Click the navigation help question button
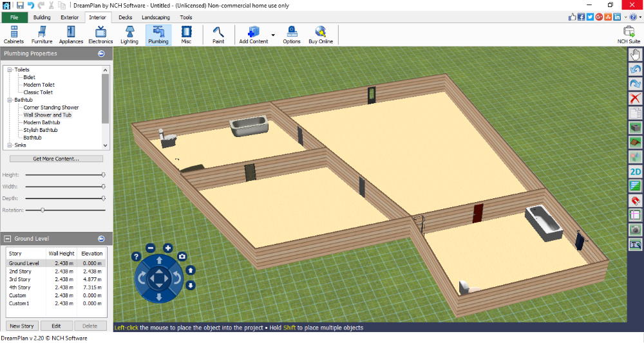This screenshot has width=644, height=343. click(136, 257)
